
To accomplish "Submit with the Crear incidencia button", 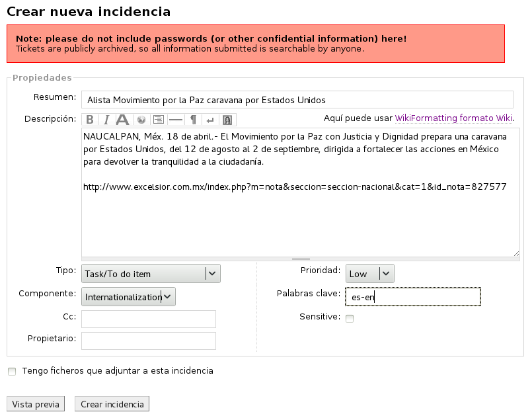I will (112, 404).
